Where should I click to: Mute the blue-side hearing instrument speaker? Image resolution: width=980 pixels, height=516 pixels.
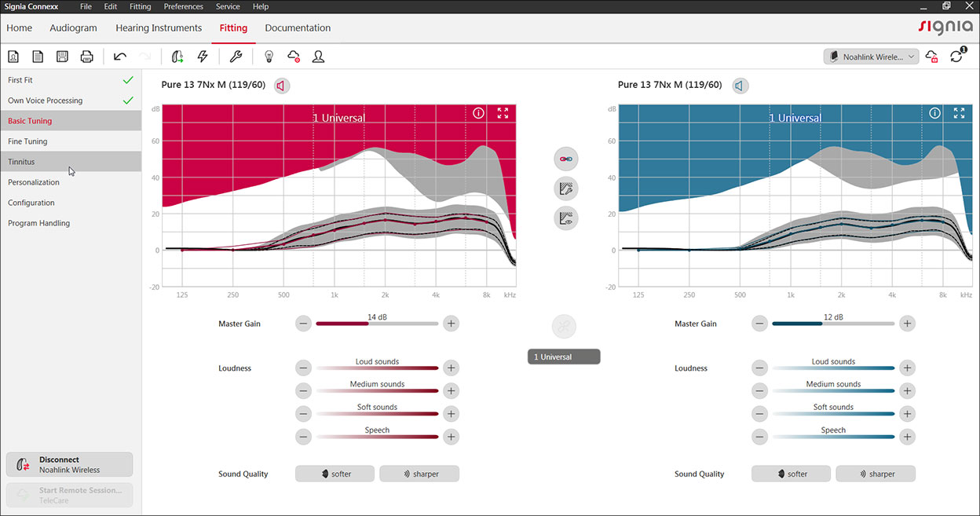coord(740,86)
